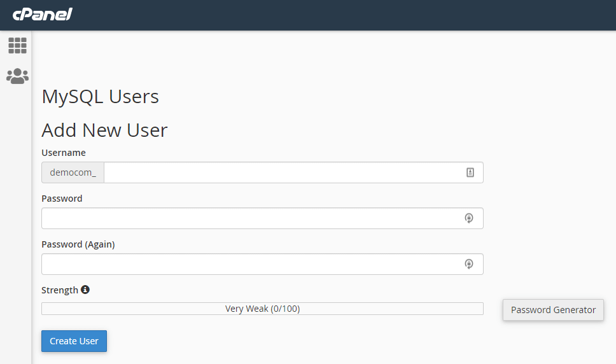Click the Password (Again) label
616x364 pixels.
[78, 244]
